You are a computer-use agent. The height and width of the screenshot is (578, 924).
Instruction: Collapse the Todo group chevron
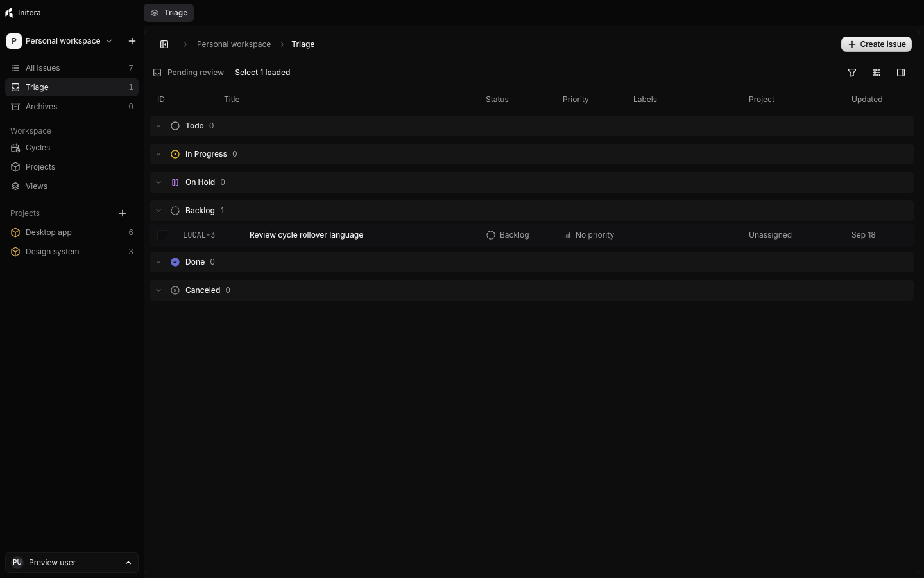point(158,126)
